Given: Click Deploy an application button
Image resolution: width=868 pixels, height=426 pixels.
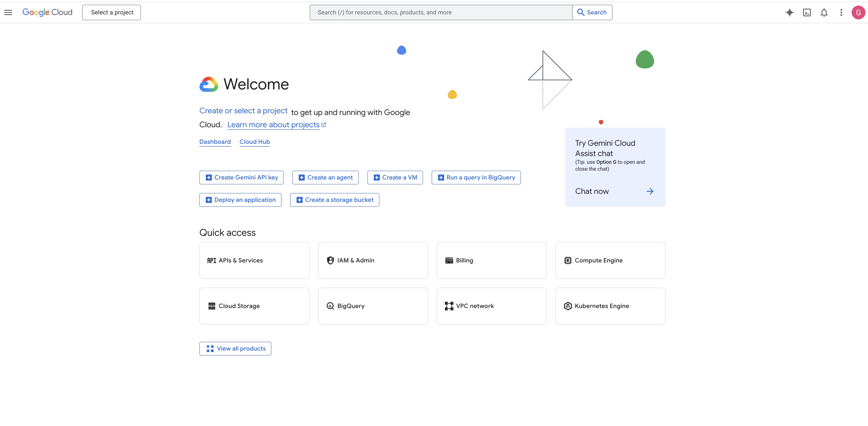Looking at the screenshot, I should [x=240, y=200].
